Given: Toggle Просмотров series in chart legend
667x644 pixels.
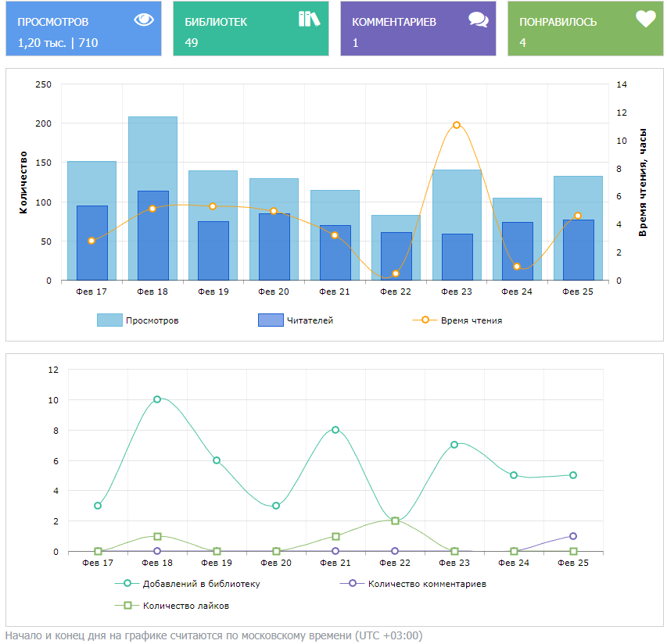Looking at the screenshot, I should click(152, 320).
